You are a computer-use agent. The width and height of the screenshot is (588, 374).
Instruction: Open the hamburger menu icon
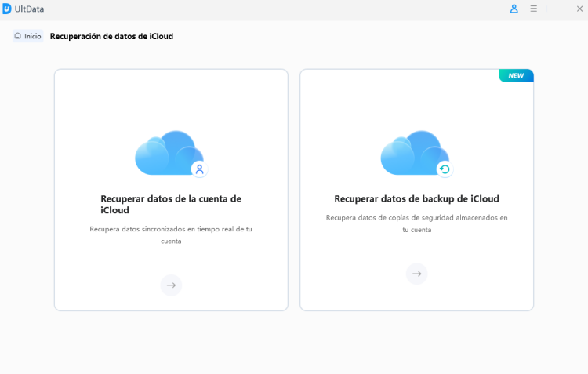coord(533,9)
